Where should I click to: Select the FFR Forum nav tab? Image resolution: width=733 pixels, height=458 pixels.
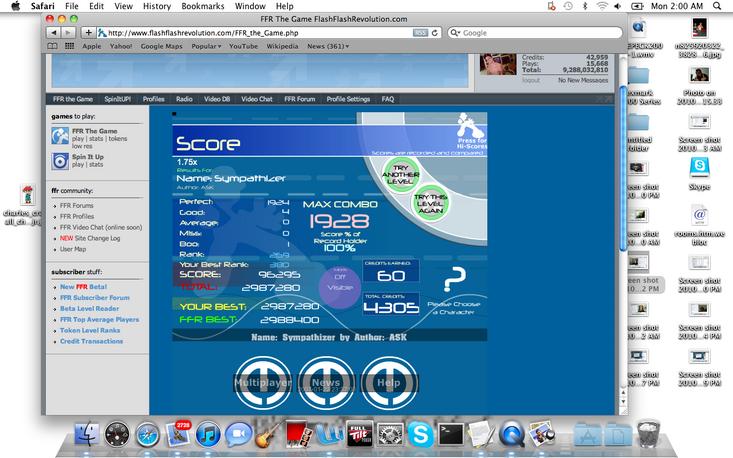[300, 99]
